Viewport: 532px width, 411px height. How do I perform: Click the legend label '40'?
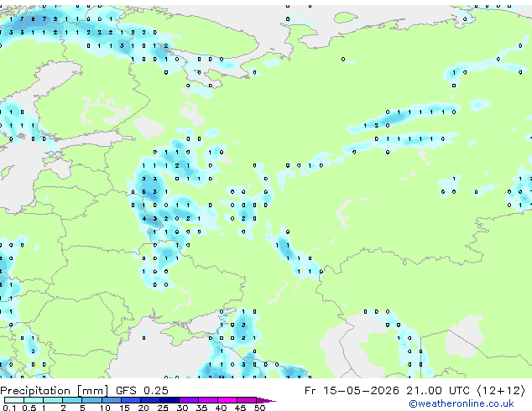tap(222, 408)
